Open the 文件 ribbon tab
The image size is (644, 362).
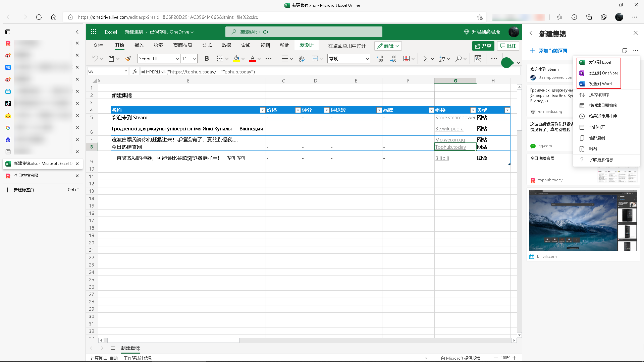(98, 45)
